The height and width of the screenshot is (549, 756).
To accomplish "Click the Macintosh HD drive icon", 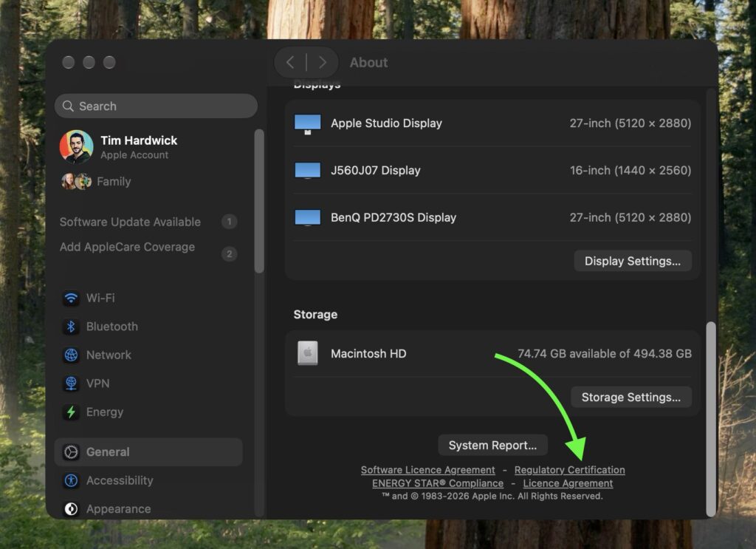I will tap(308, 353).
